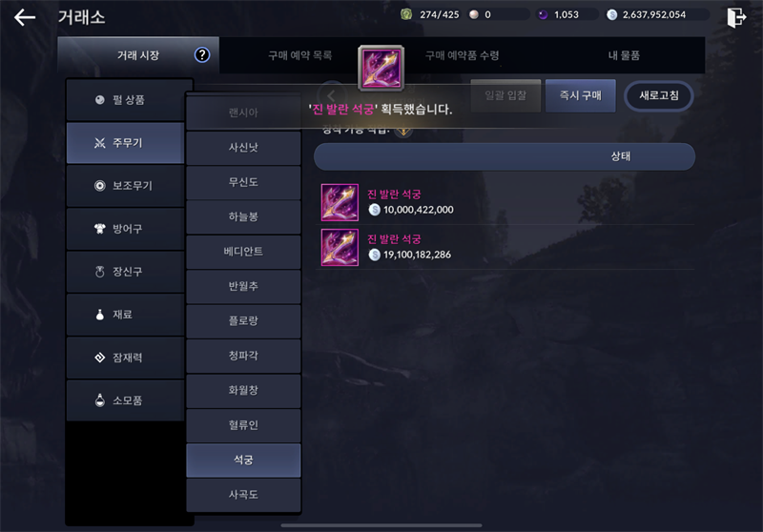Click the 즉시 구매 button
The image size is (763, 532).
point(581,95)
